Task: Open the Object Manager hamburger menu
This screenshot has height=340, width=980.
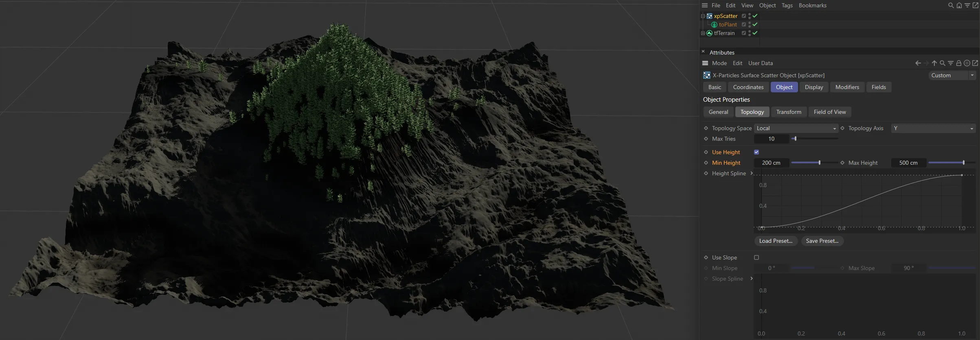Action: tap(705, 5)
